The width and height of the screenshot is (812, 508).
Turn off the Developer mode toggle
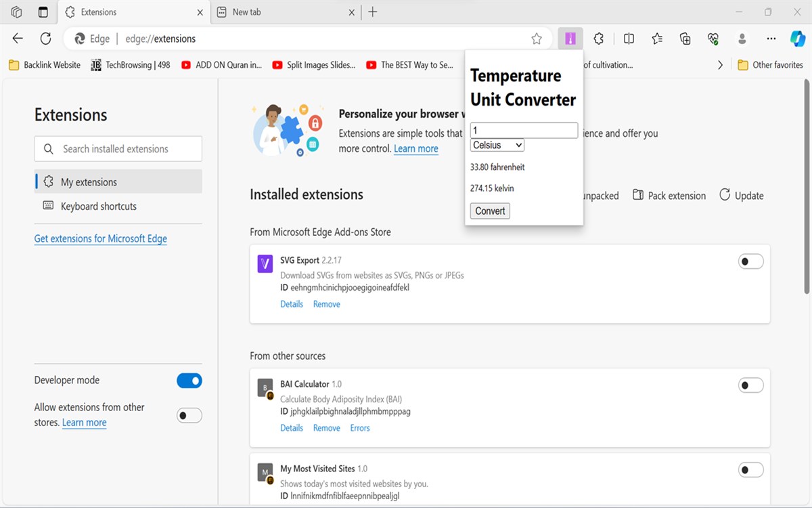pyautogui.click(x=189, y=381)
